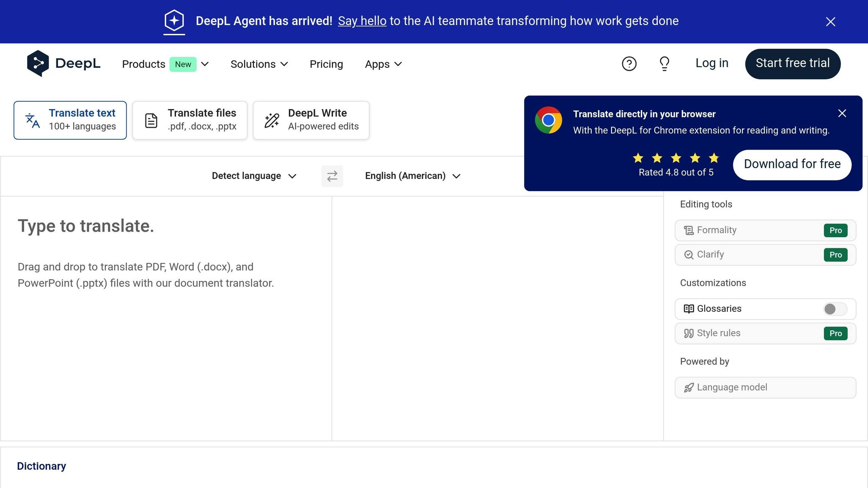The width and height of the screenshot is (868, 488).
Task: Click the Download for free button
Action: tap(792, 164)
